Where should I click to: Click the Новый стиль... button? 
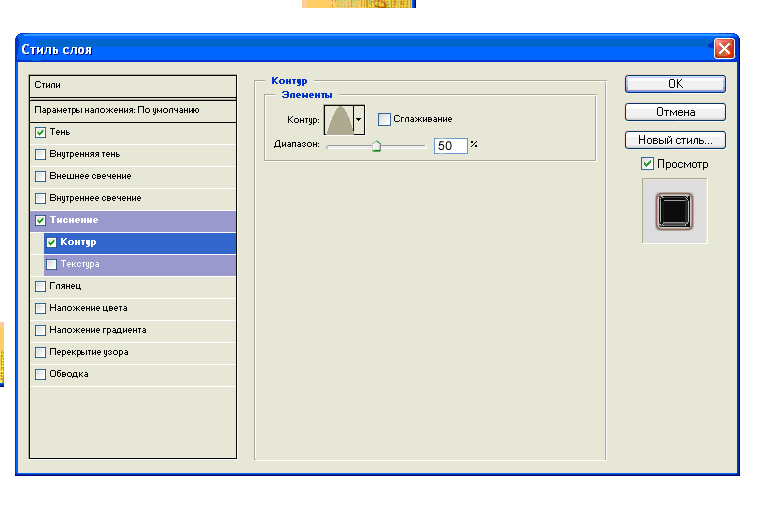[675, 140]
